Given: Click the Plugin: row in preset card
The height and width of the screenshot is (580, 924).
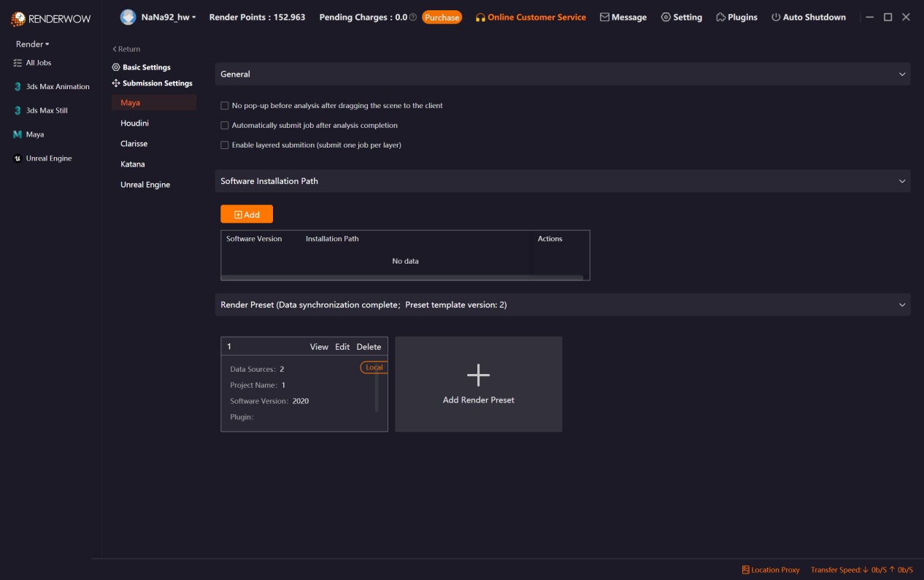Looking at the screenshot, I should point(242,417).
